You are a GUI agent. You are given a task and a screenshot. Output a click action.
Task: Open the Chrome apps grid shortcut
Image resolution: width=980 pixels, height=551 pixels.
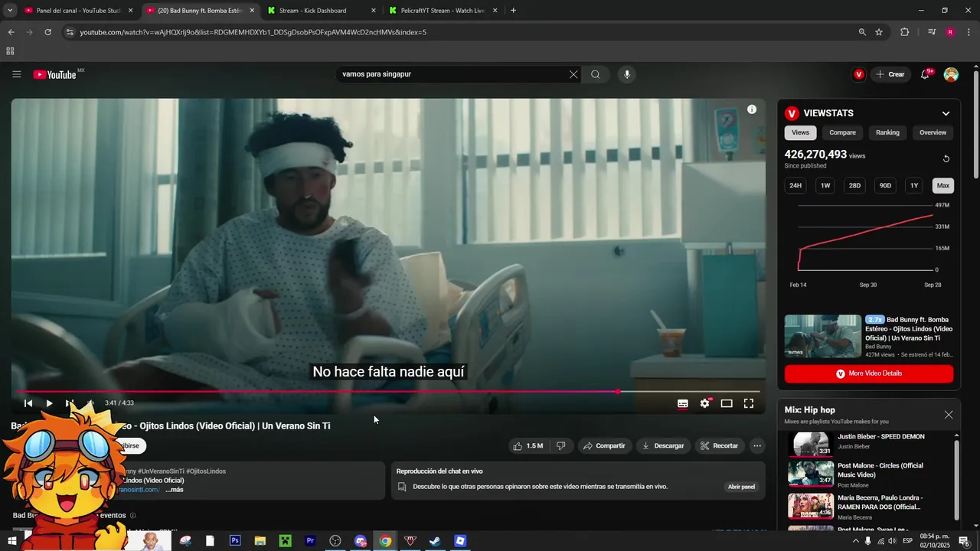(10, 51)
